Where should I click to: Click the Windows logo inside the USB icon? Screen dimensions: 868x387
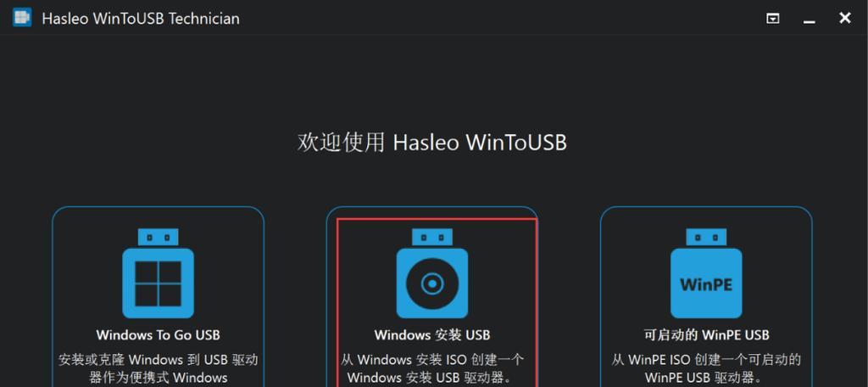158,283
